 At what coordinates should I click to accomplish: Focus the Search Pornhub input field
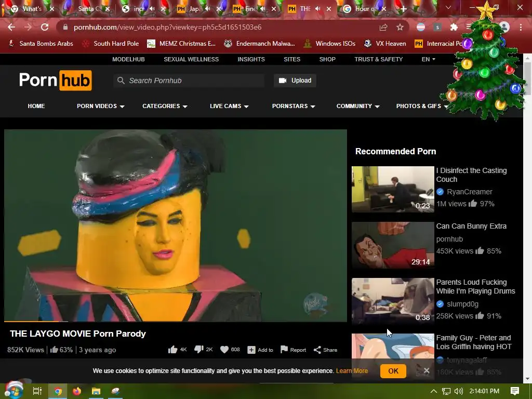tap(189, 81)
